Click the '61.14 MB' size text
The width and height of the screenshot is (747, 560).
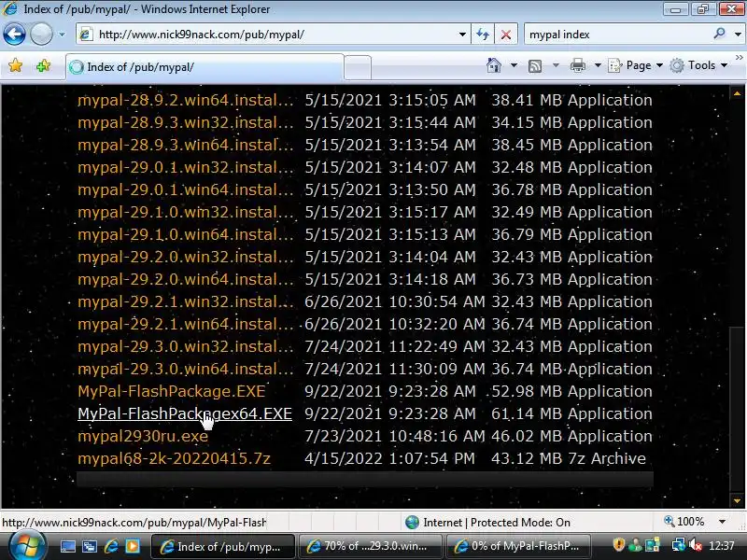(527, 413)
